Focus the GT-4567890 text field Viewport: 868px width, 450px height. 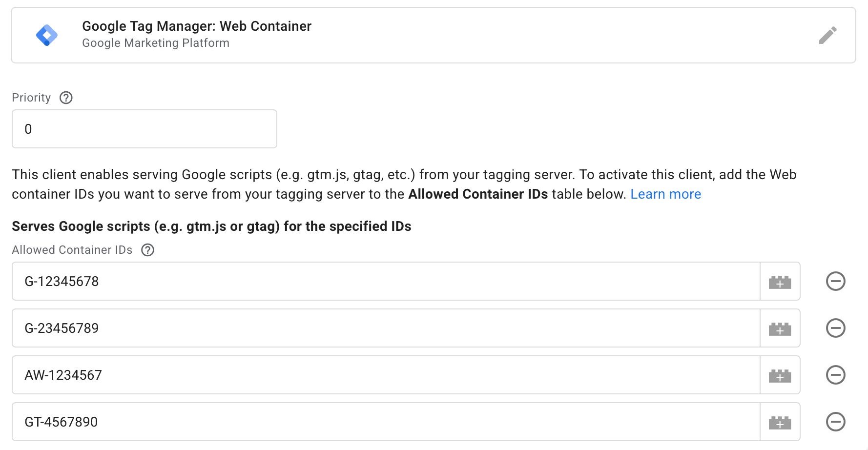click(x=386, y=422)
